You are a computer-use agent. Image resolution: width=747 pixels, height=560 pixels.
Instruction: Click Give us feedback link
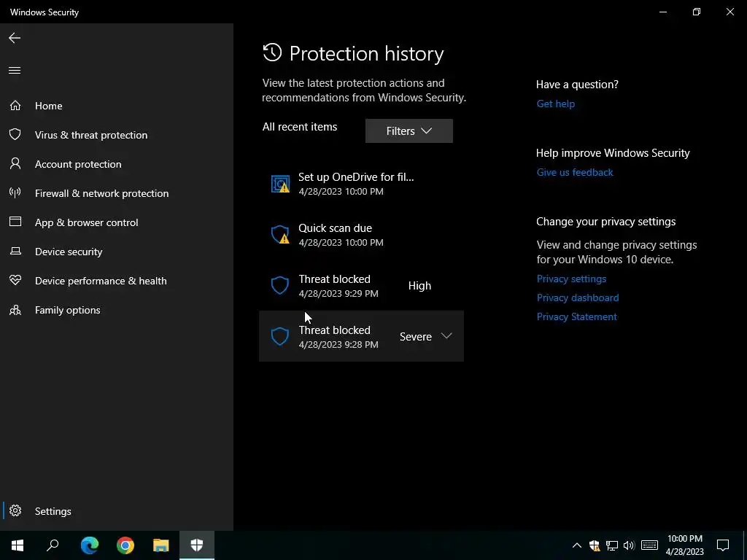[575, 172]
